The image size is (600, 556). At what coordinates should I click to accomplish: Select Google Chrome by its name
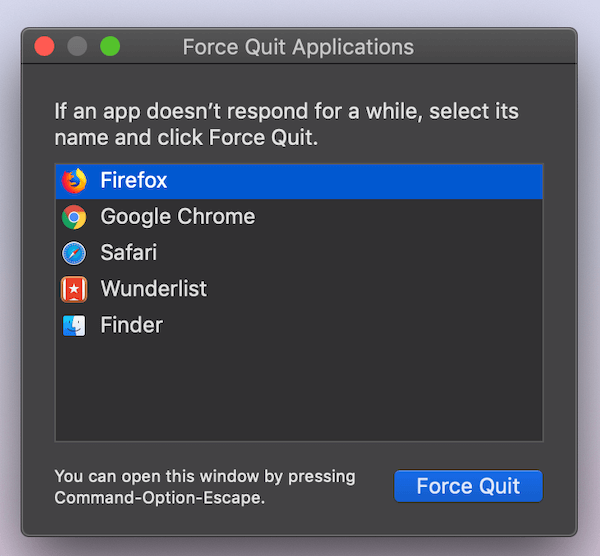point(178,217)
